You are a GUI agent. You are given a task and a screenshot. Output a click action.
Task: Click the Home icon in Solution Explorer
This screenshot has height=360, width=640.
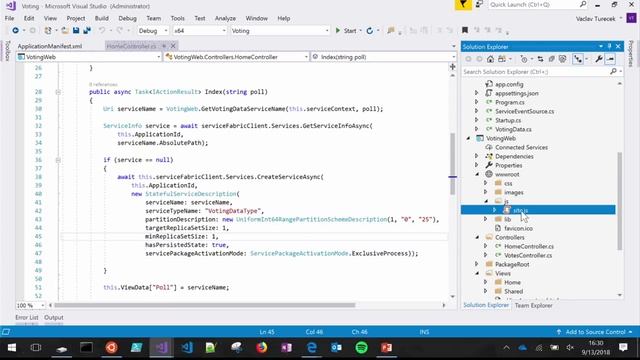[490, 59]
